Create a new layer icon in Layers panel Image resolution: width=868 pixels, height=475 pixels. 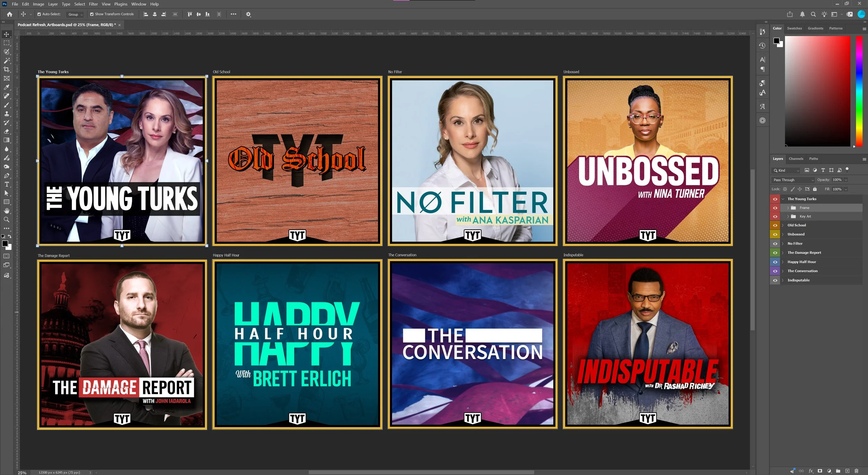tap(848, 471)
